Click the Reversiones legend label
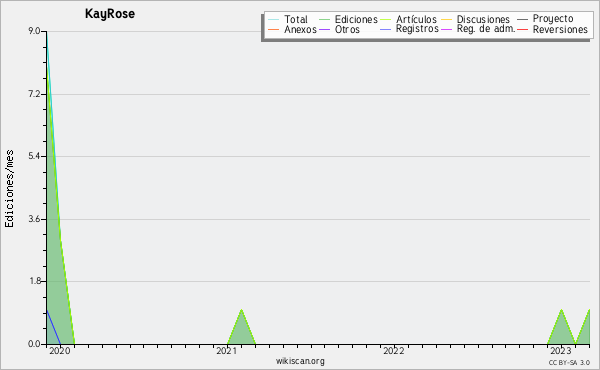The width and height of the screenshot is (600, 370). (560, 29)
